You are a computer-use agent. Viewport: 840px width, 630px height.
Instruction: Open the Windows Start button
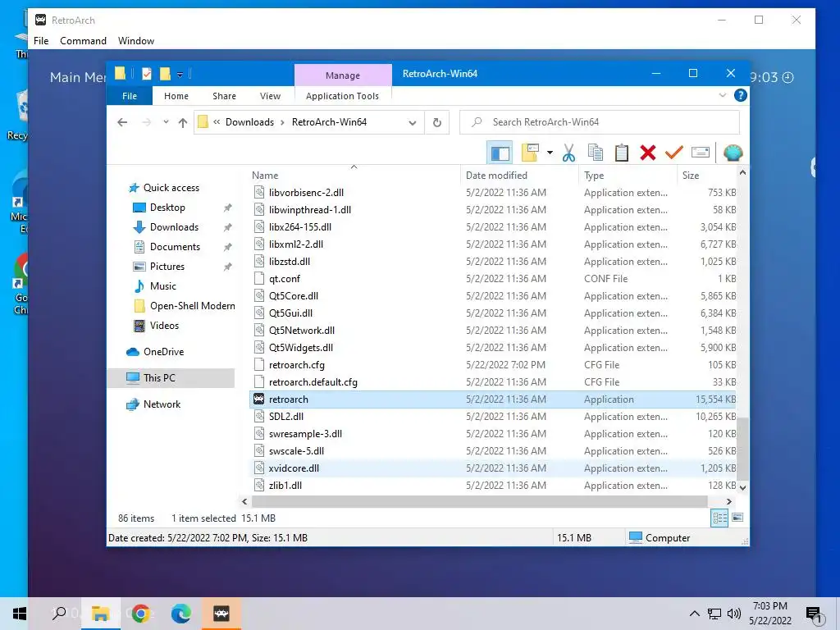pos(20,614)
